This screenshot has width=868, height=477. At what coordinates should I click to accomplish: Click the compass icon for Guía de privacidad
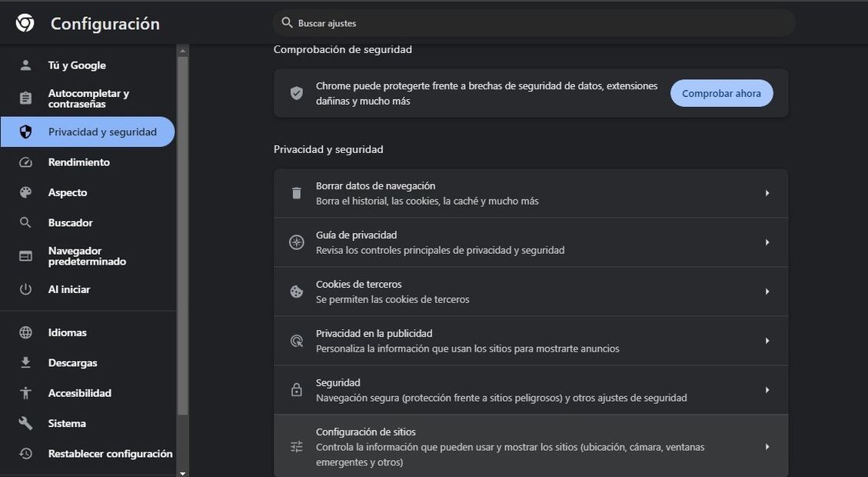pyautogui.click(x=297, y=242)
